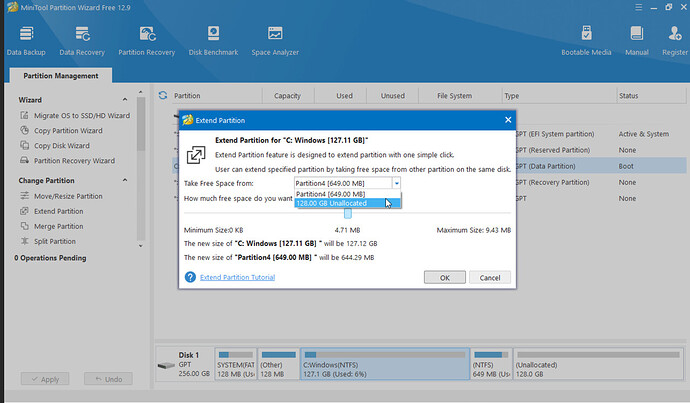Image resolution: width=690 pixels, height=403 pixels.
Task: Confirm with the OK button
Action: tap(445, 278)
